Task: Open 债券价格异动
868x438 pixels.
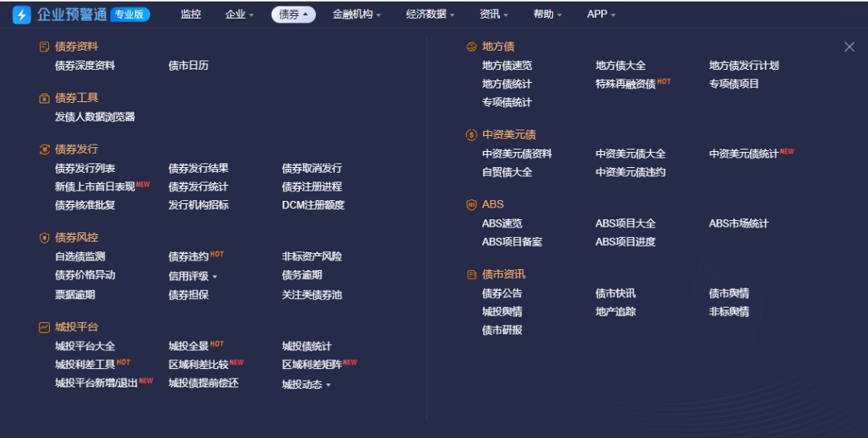Action: coord(85,275)
